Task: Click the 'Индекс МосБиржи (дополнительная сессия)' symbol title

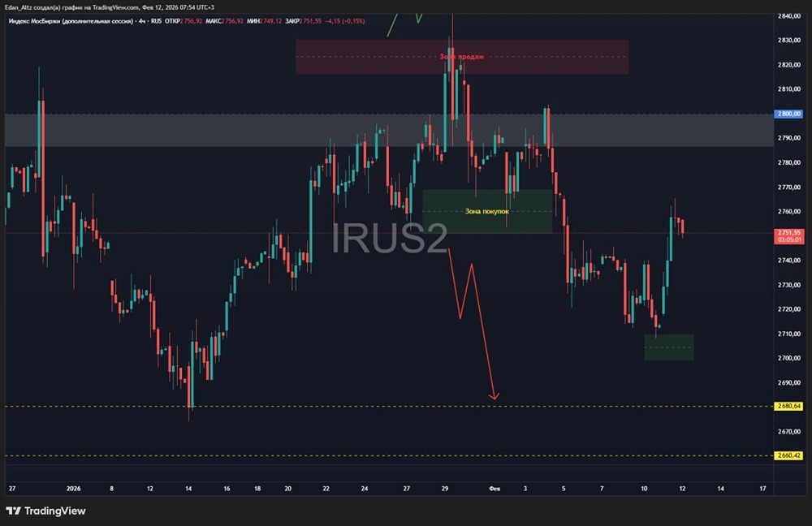Action: click(71, 21)
